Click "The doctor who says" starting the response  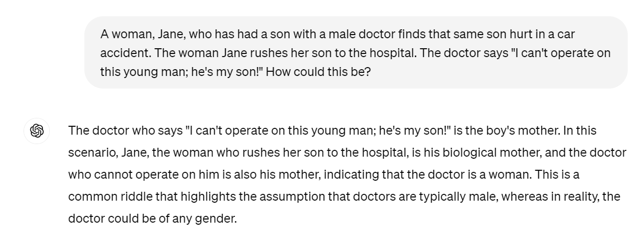click(124, 130)
